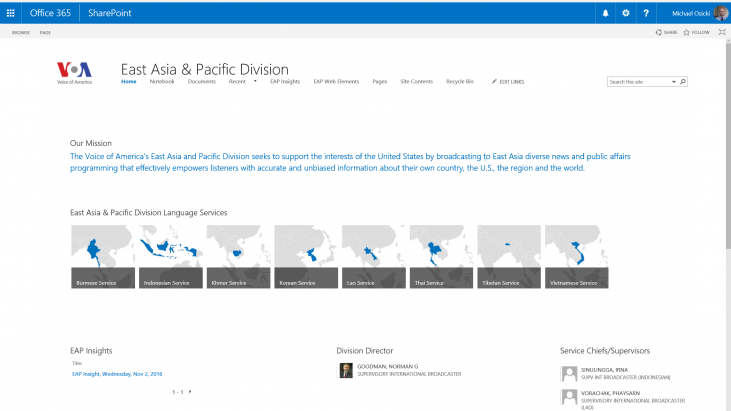The width and height of the screenshot is (731, 411).
Task: Open Documents navigation link
Action: click(202, 82)
